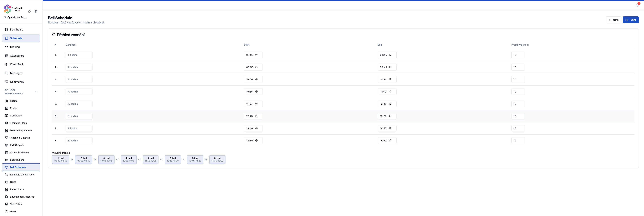The height and width of the screenshot is (216, 644).
Task: Click the '5. hod 11:50–12:35' block
Action: click(x=150, y=159)
